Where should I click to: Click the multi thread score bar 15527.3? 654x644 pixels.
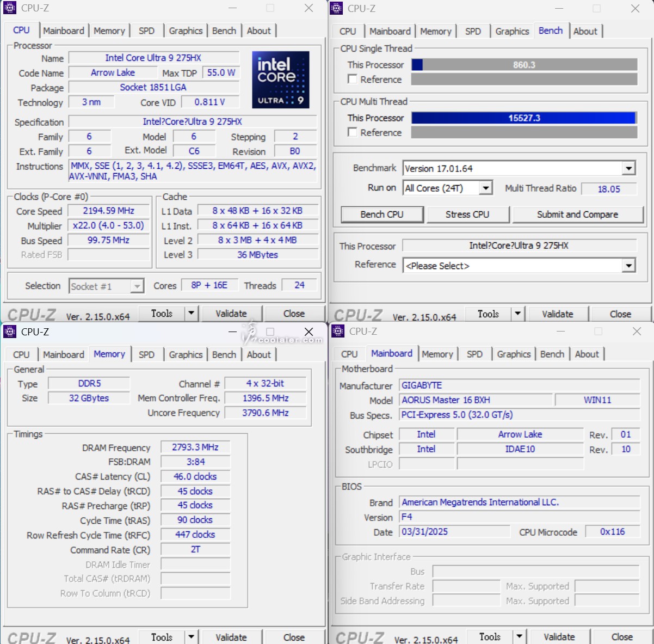tap(524, 118)
